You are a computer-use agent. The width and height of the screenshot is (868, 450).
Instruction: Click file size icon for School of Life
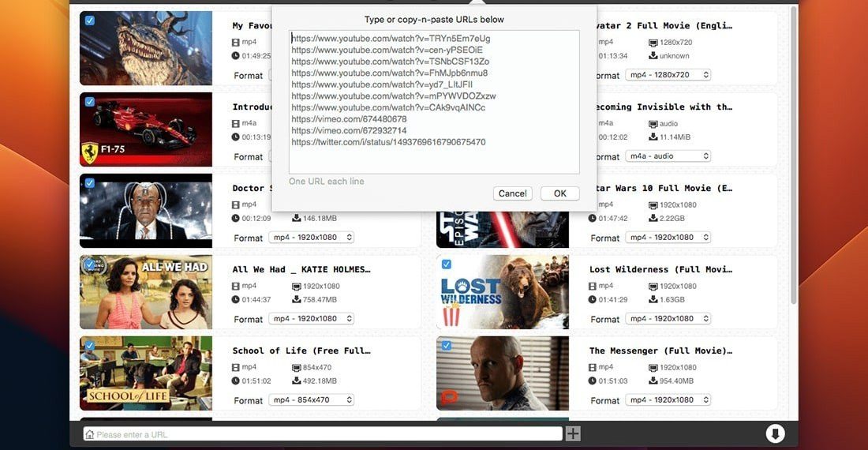pyautogui.click(x=297, y=381)
